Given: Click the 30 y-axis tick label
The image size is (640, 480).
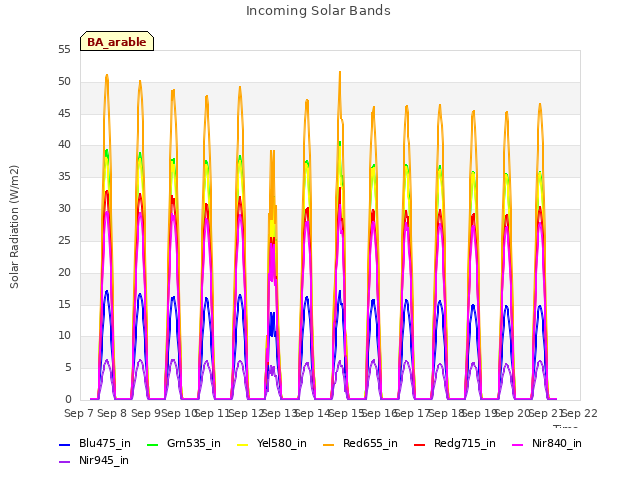Looking at the screenshot, I should tap(64, 208).
